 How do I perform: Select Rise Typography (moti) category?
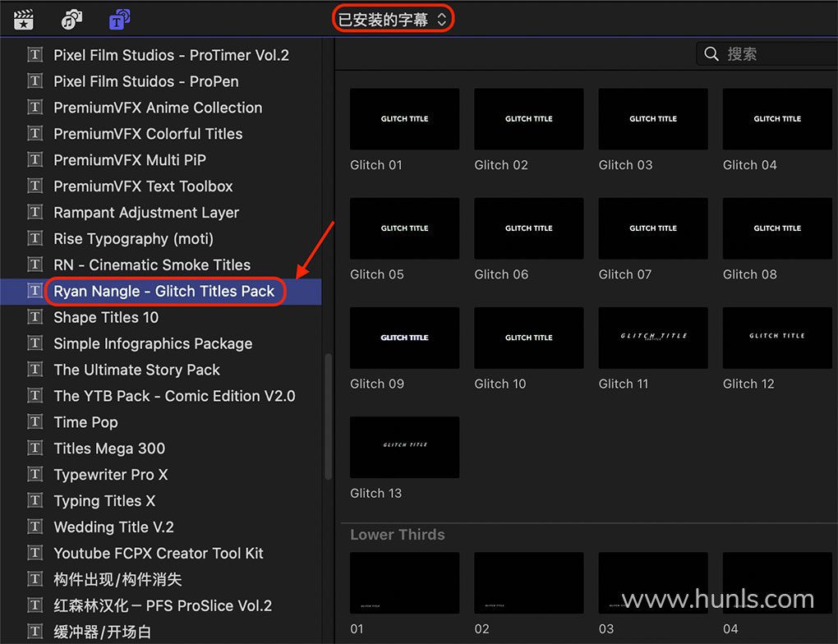point(133,238)
